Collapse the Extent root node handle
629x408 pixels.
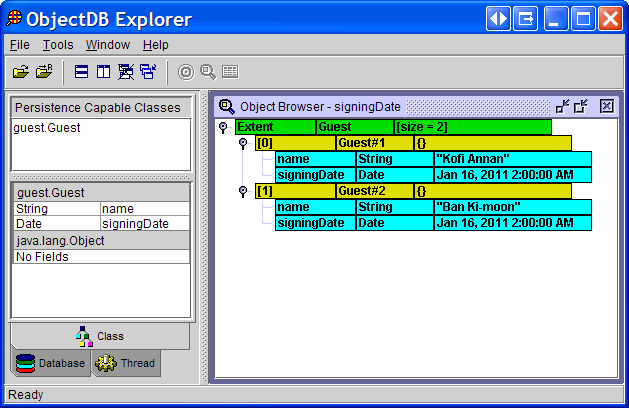coord(223,128)
